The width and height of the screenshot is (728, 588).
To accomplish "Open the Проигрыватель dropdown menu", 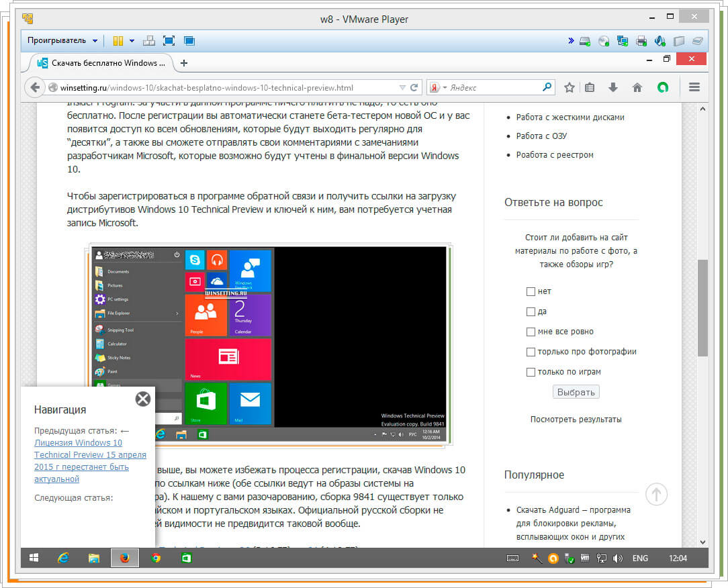I will pos(62,41).
